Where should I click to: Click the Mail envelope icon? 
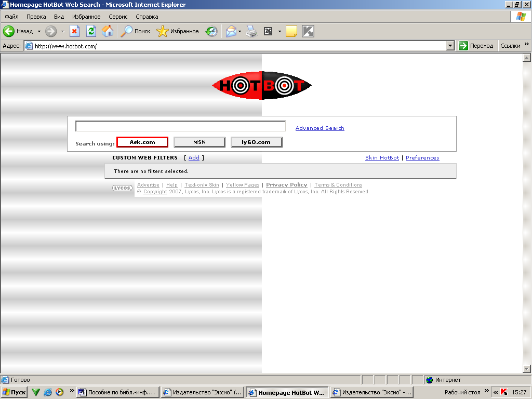point(231,31)
